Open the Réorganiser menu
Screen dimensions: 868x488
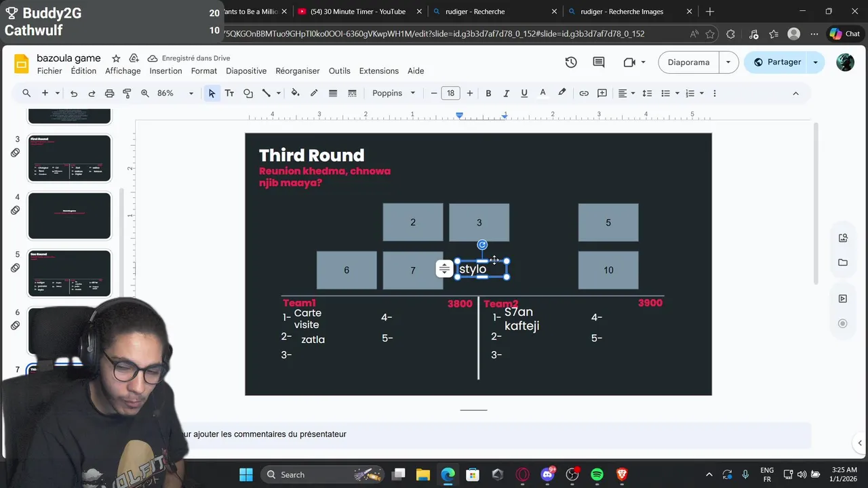[298, 71]
